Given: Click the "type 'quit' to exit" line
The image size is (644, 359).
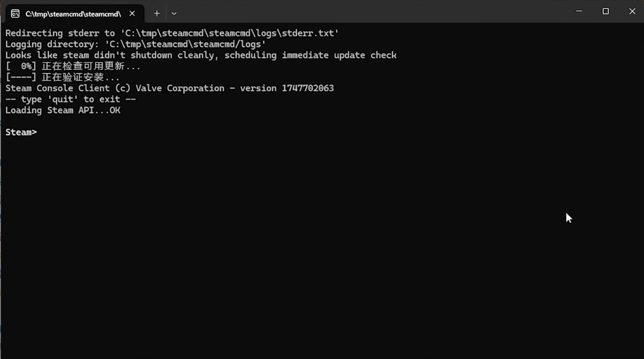Looking at the screenshot, I should point(71,99).
